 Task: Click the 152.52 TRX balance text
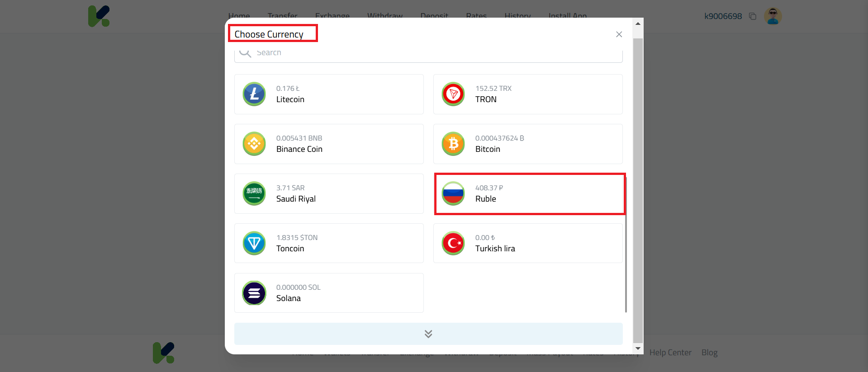pyautogui.click(x=493, y=88)
